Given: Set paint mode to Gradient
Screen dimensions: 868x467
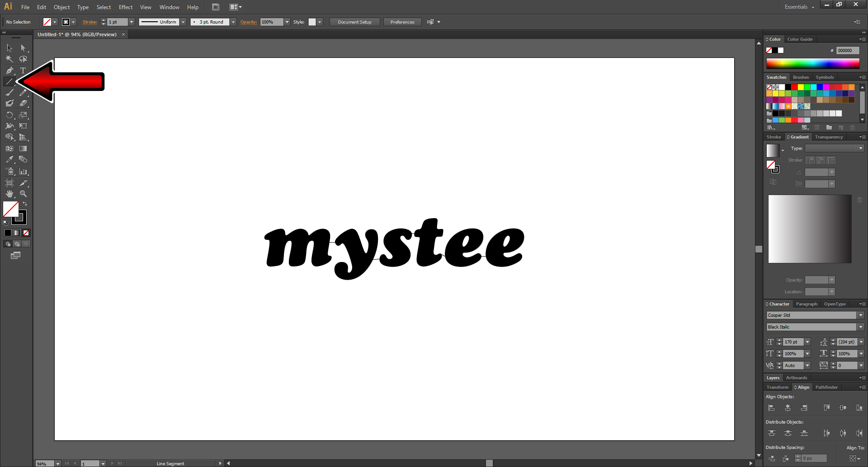Looking at the screenshot, I should 17,233.
